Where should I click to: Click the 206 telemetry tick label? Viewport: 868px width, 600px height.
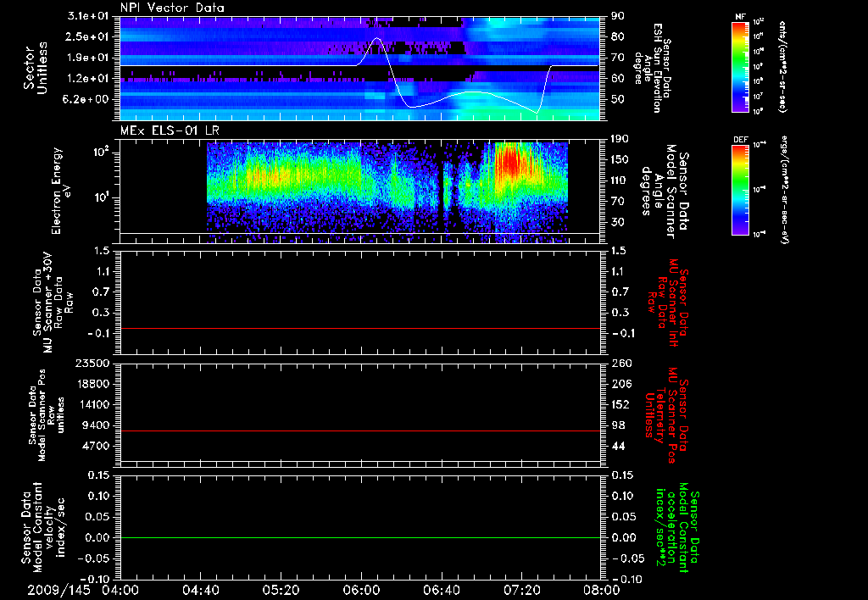(x=620, y=384)
